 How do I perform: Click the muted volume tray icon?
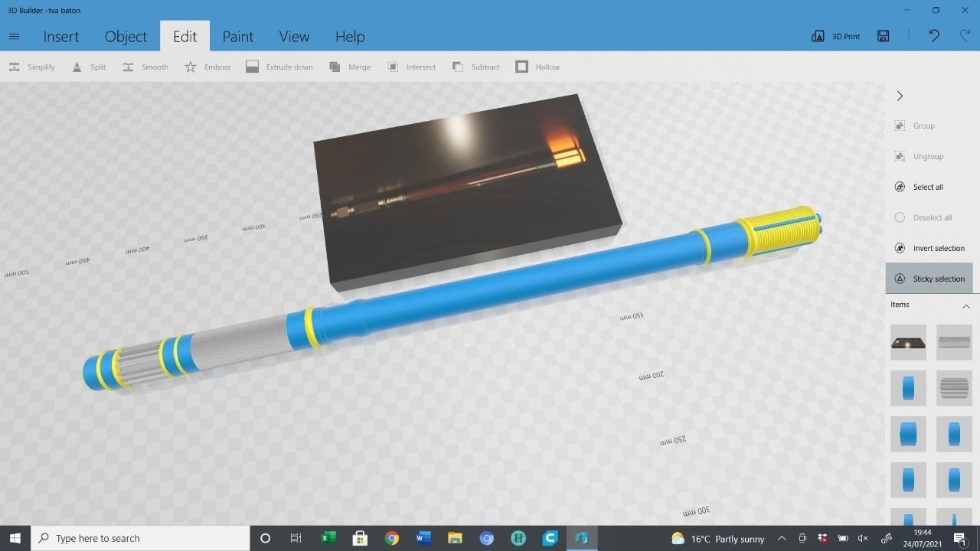[863, 538]
